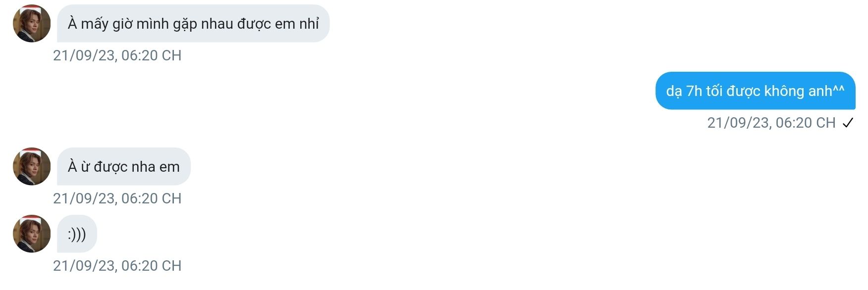Tap the avatar next to "À ừ được nha em"
The image size is (868, 290).
(x=32, y=166)
